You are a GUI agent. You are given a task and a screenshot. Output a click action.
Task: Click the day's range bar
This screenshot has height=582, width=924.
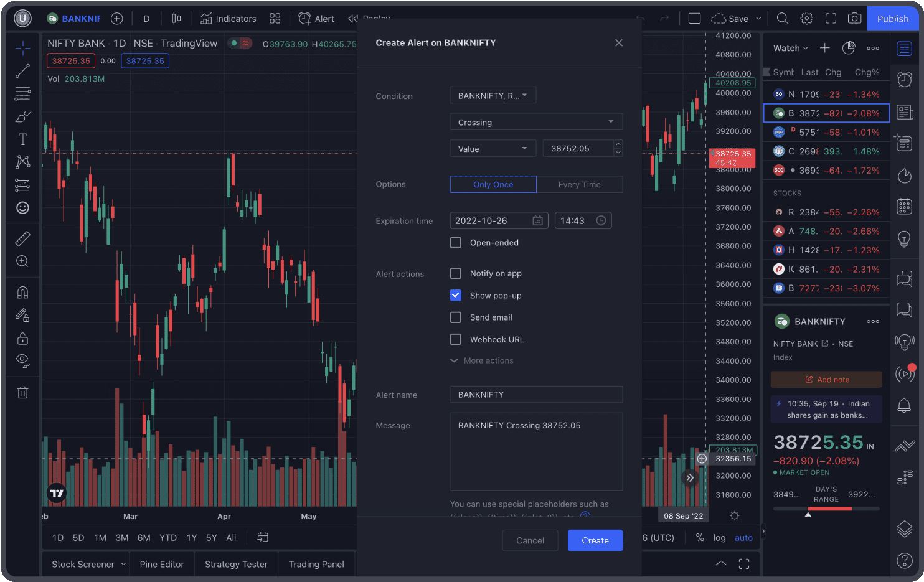826,509
